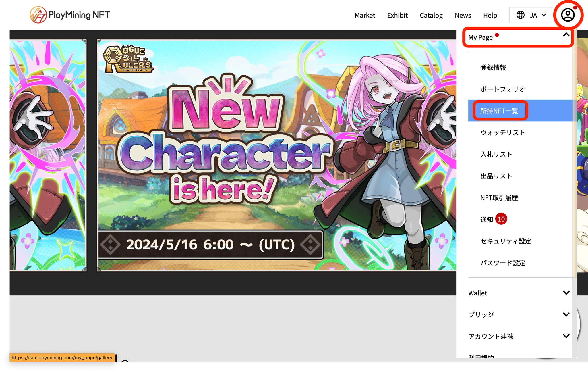The width and height of the screenshot is (588, 373).
Task: Open セキュリティ設定 entry
Action: [506, 241]
